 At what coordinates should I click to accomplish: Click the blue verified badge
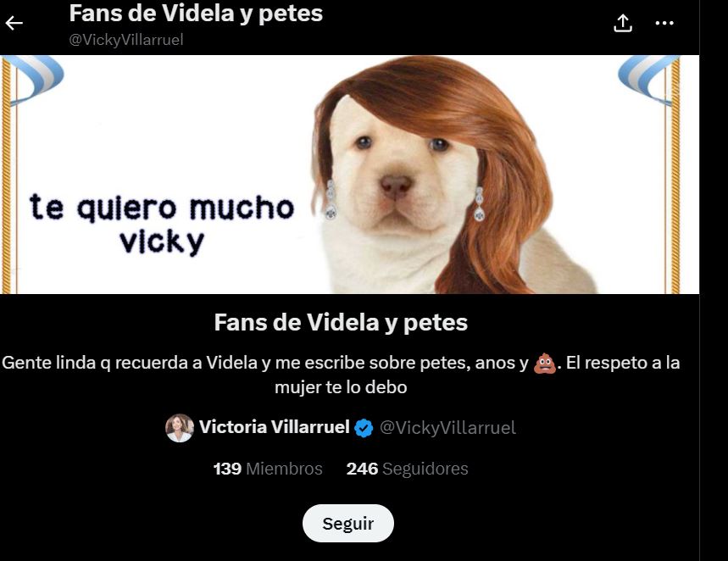[364, 428]
